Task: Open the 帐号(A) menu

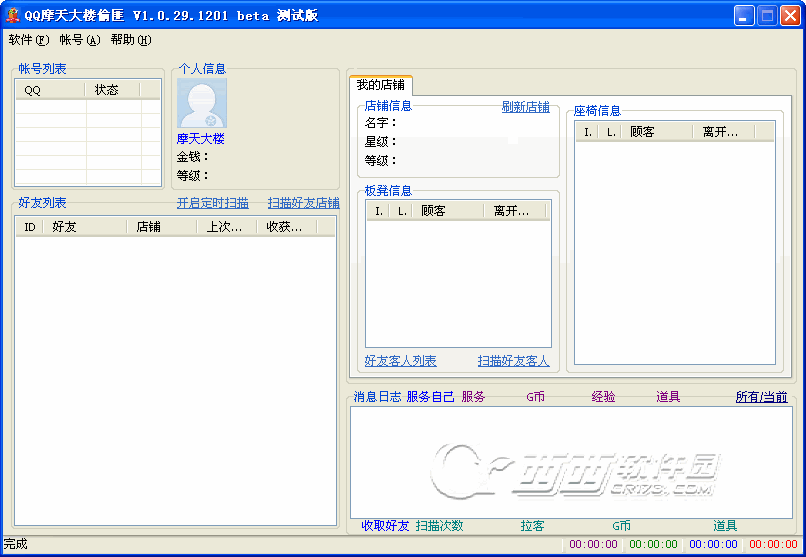Action: coord(80,40)
